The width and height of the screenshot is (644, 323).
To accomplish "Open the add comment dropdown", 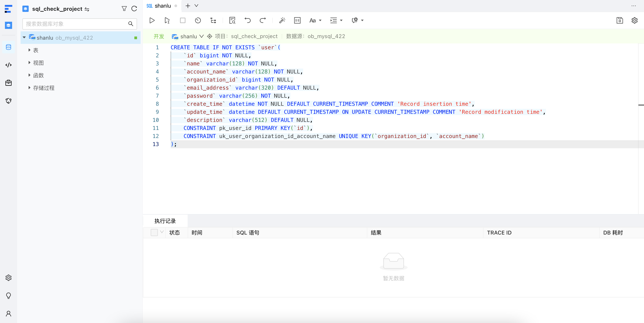I will coord(358,20).
